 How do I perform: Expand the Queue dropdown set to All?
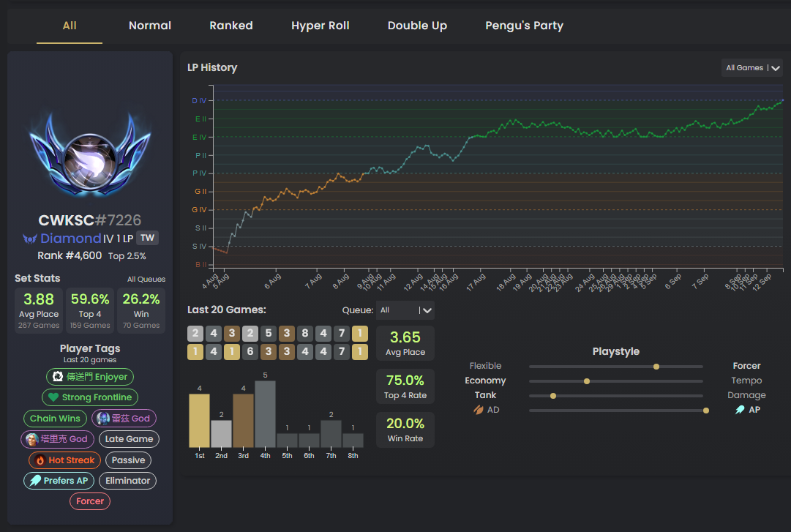pyautogui.click(x=405, y=310)
